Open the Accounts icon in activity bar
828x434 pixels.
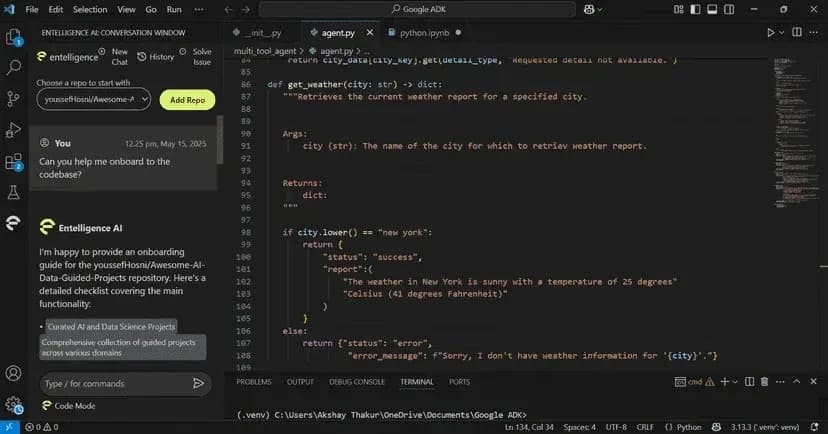tap(14, 373)
